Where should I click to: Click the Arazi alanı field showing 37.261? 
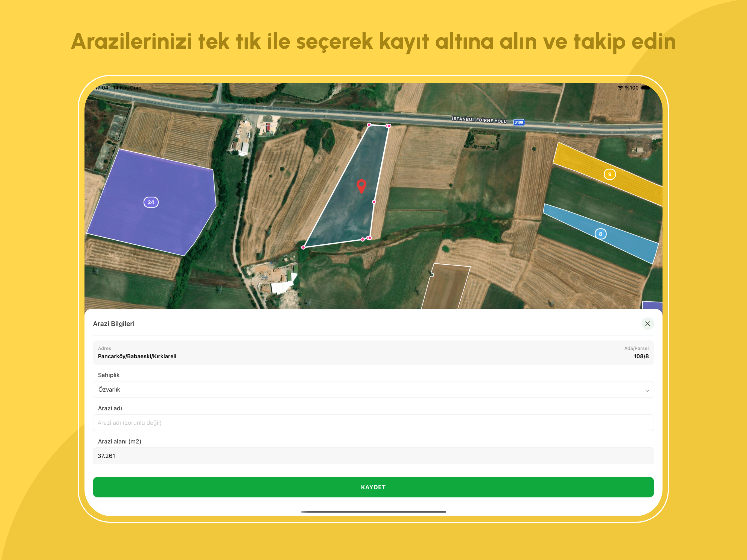pos(373,456)
